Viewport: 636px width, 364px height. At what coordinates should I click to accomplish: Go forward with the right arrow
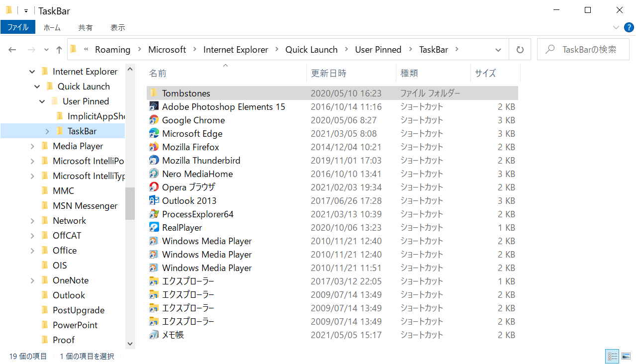pyautogui.click(x=31, y=50)
